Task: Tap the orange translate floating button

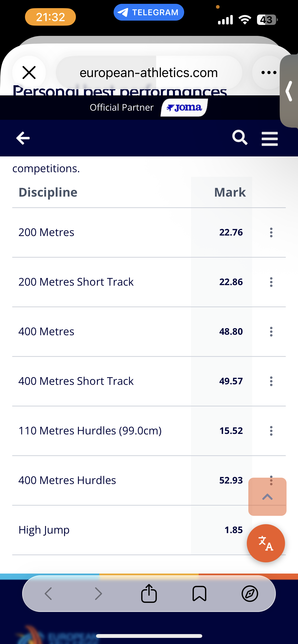Action: point(266,543)
